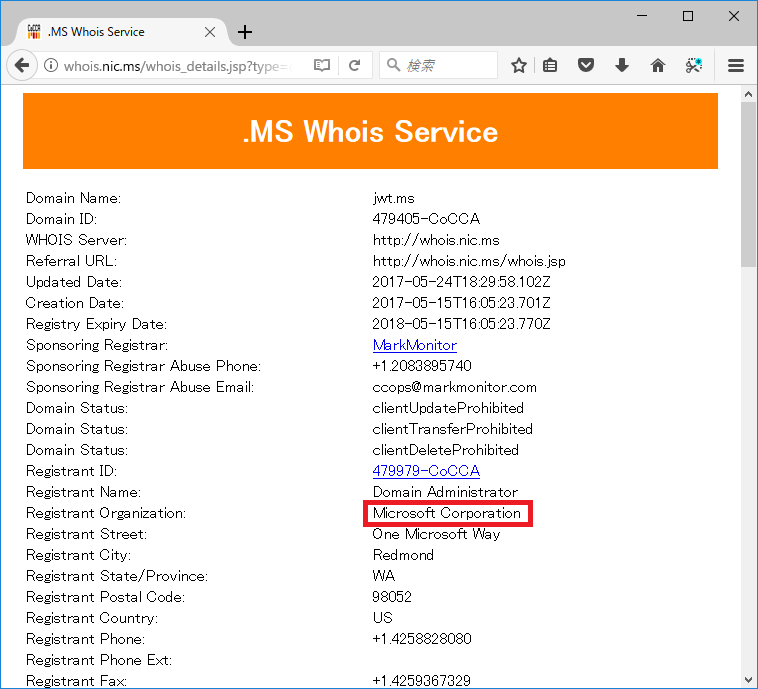Viewport: 758px width, 689px height.
Task: Click postal code 98052
Action: pyautogui.click(x=392, y=597)
